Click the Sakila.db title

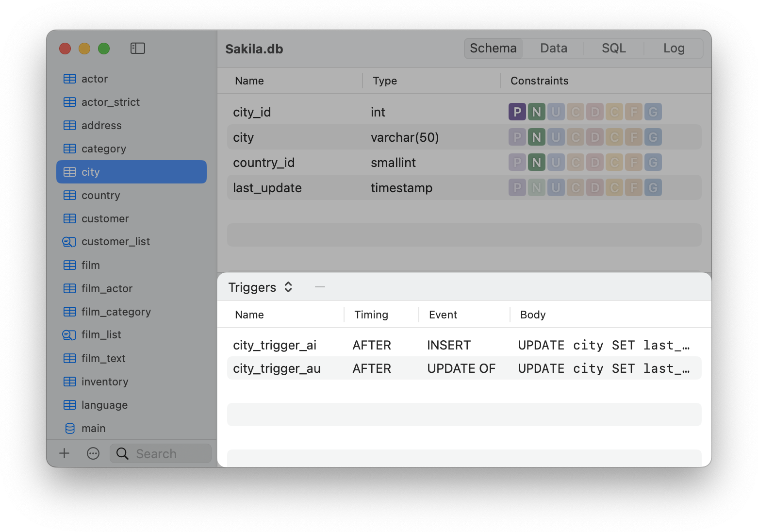(x=254, y=49)
